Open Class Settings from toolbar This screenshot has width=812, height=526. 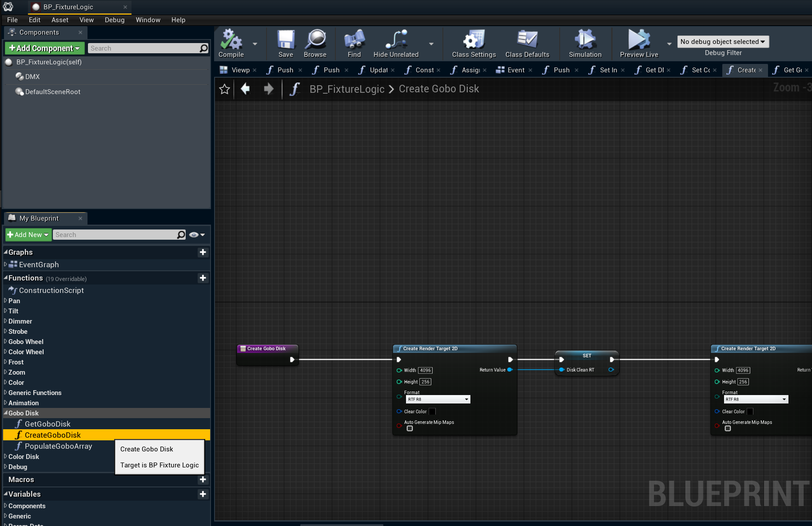coord(474,40)
